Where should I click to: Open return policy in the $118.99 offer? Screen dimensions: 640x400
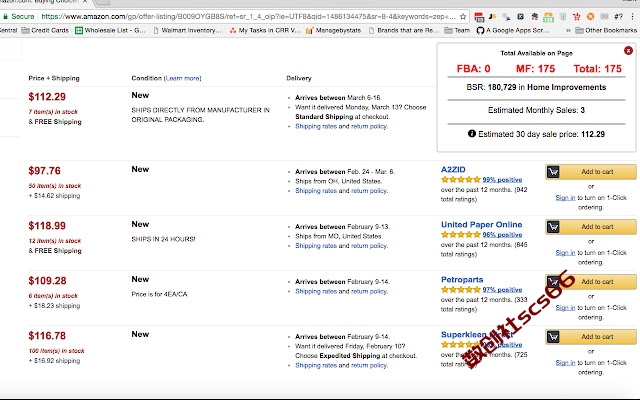click(x=369, y=246)
